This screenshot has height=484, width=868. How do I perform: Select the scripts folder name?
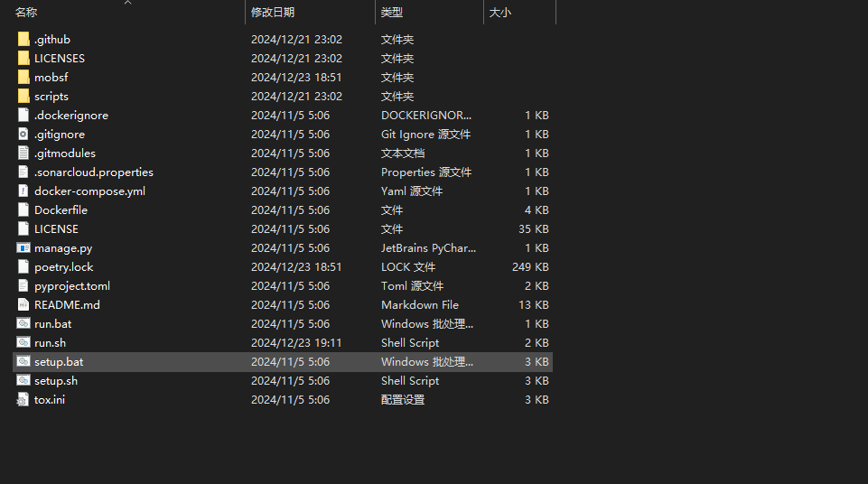click(x=51, y=97)
